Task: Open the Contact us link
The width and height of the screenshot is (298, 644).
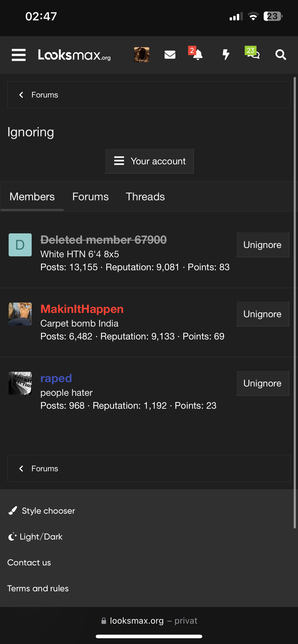Action: coord(29,563)
